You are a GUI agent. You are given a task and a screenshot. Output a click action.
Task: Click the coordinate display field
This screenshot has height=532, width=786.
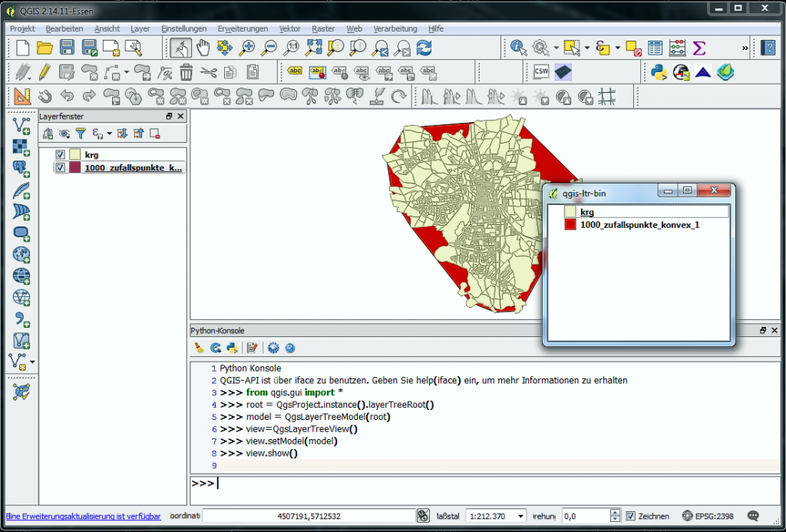coord(309,516)
